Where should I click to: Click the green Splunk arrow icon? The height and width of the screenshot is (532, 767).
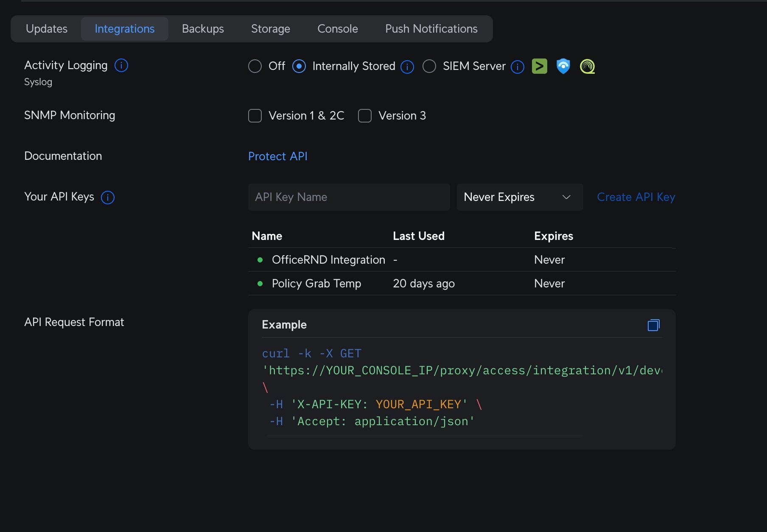click(x=539, y=66)
